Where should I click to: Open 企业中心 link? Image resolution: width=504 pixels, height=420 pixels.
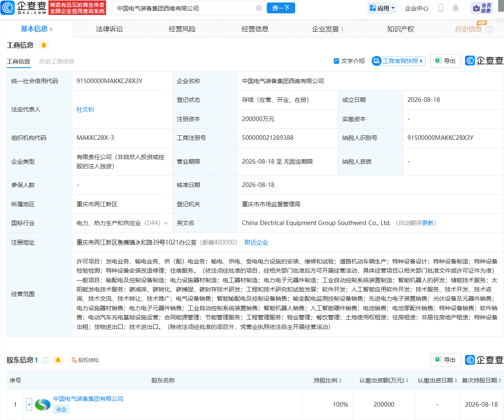pyautogui.click(x=417, y=8)
